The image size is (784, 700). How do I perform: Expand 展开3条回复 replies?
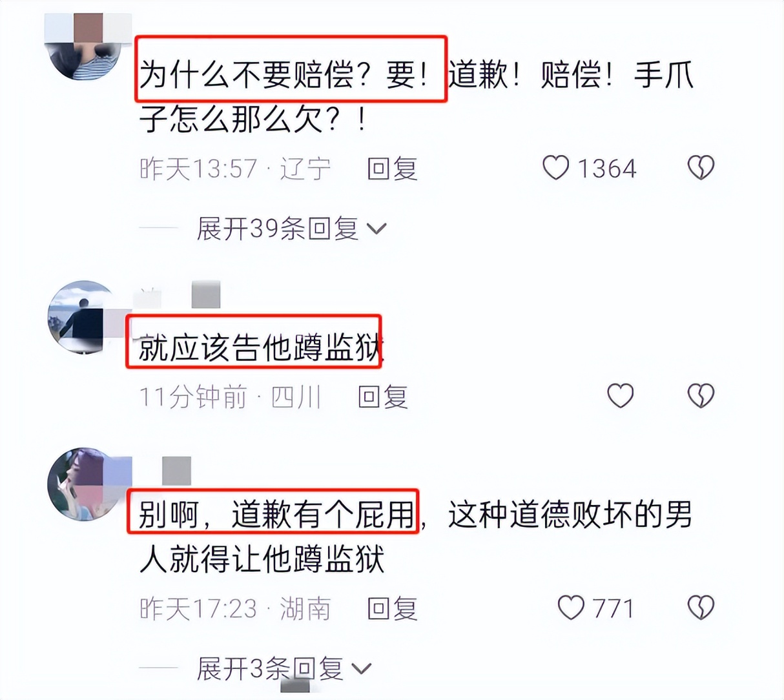click(284, 669)
